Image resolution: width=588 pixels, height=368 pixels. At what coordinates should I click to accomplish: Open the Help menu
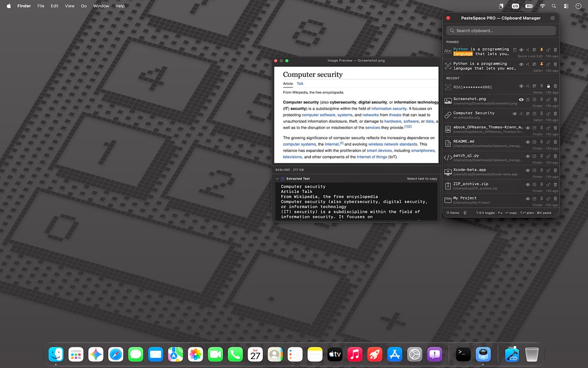(x=120, y=6)
